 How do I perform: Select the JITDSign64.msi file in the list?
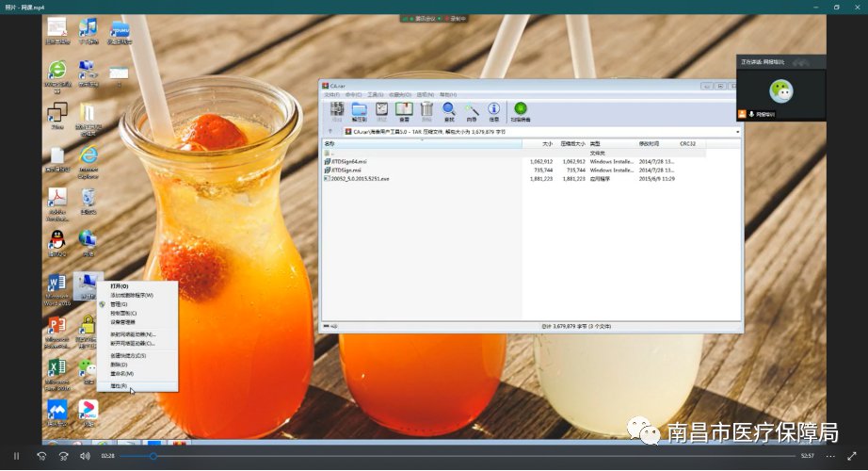(x=346, y=161)
